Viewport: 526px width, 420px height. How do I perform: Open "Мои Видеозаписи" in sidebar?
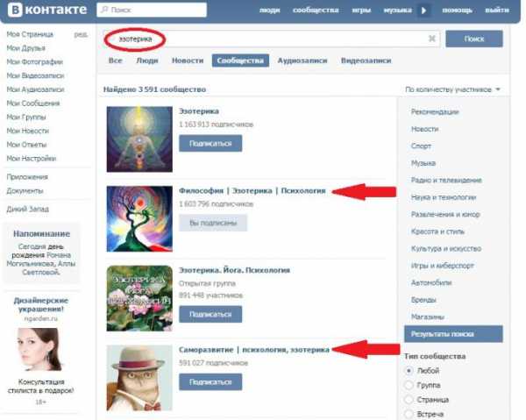[35, 75]
